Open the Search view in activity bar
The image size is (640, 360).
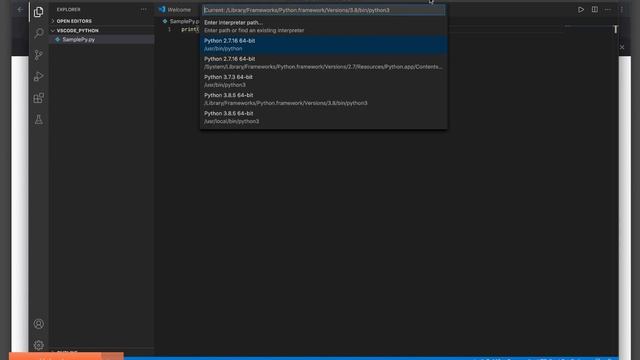[39, 33]
